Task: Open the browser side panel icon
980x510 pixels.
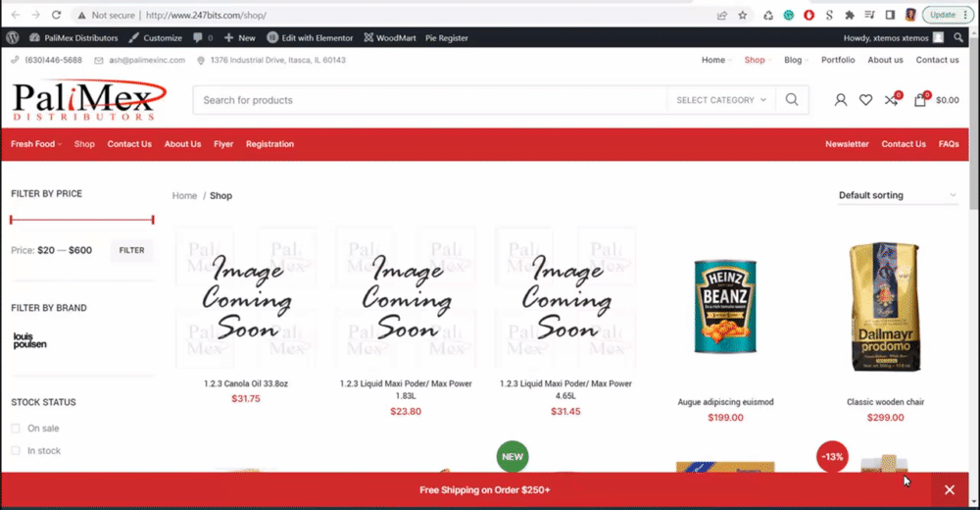Action: coord(890,15)
